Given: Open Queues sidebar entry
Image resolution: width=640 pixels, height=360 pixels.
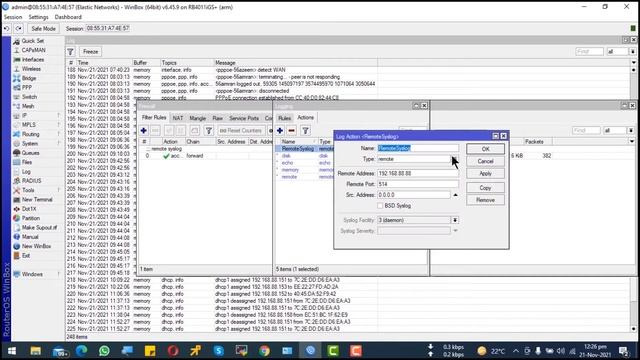Looking at the screenshot, I should (30, 153).
